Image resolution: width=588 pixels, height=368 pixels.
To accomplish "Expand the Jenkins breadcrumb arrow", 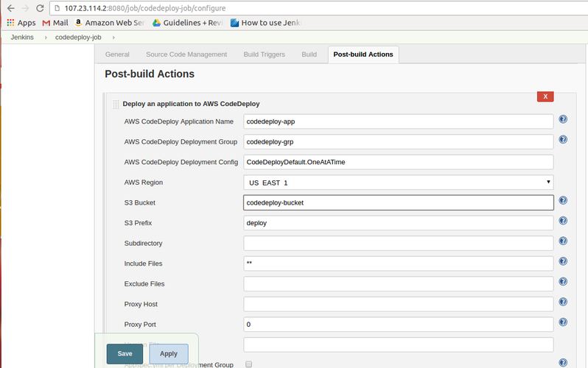I will [x=46, y=38].
